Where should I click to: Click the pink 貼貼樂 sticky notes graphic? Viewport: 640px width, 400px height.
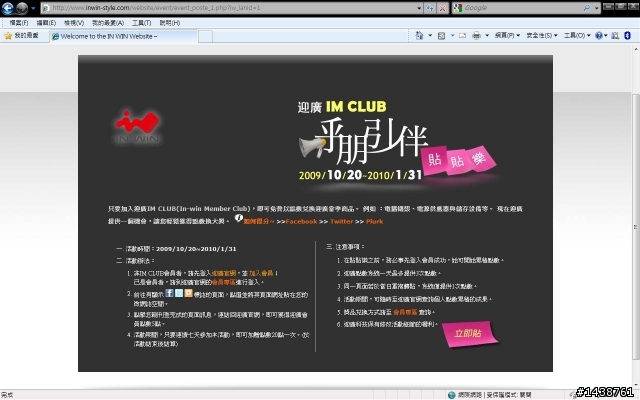(459, 160)
